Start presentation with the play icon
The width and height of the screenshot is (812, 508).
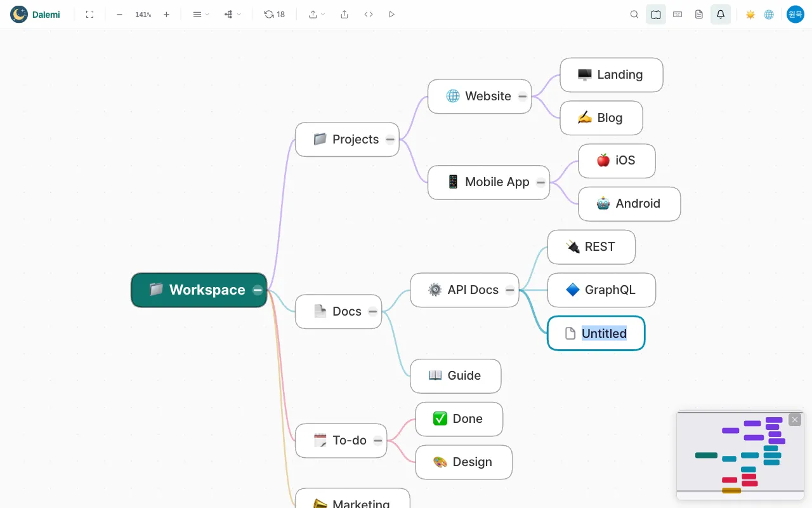(391, 14)
